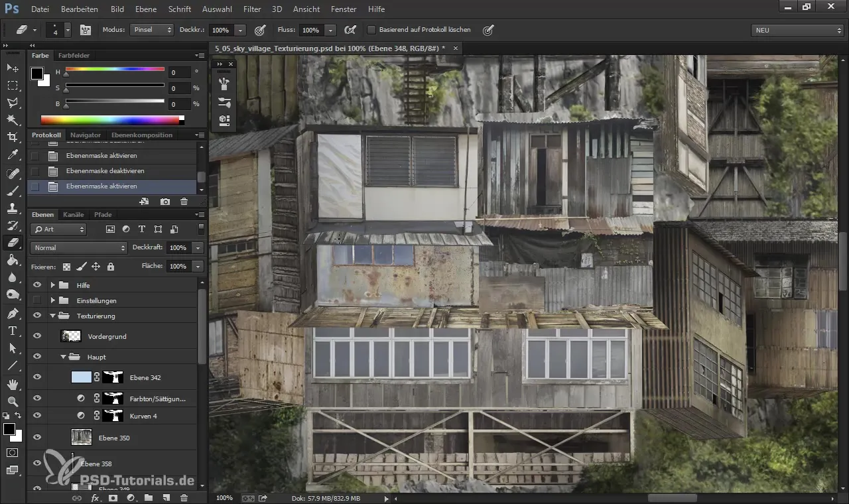Click the Ebene 350 layer thumbnail
The image size is (849, 504).
[x=82, y=438]
